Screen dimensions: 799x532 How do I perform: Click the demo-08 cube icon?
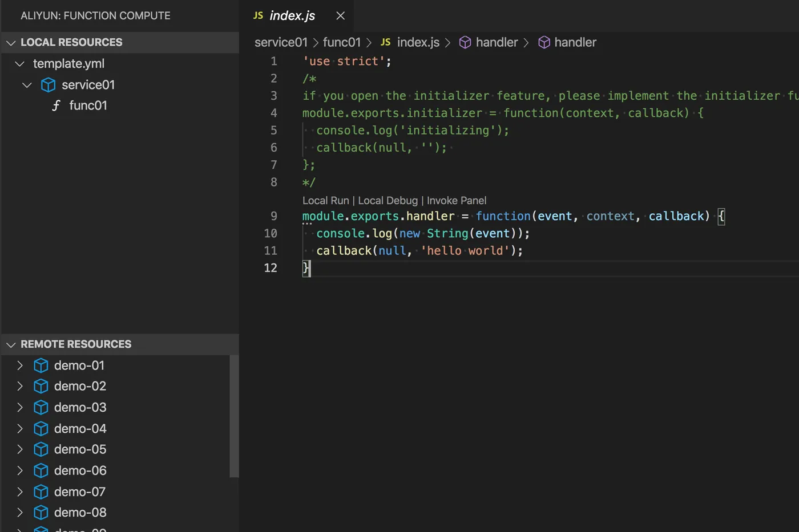[41, 513]
